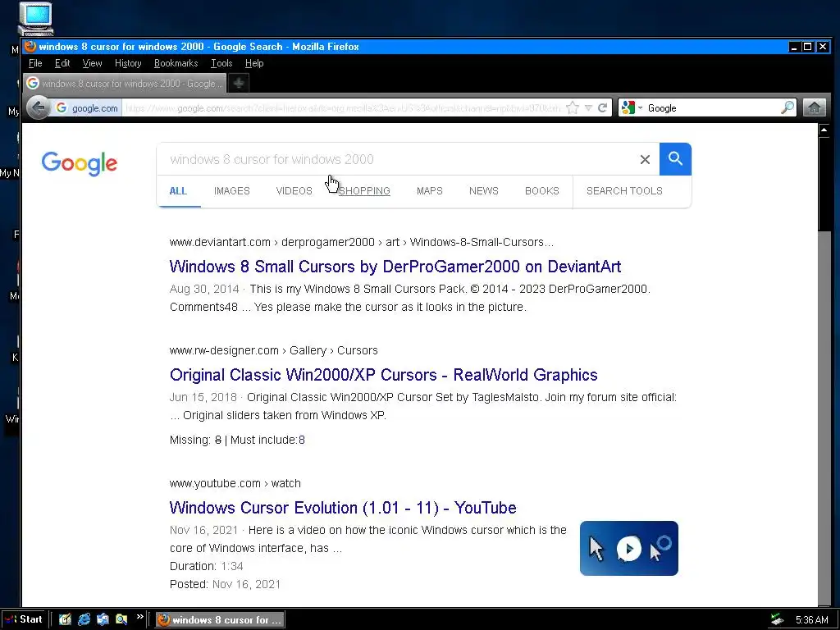
Task: Click the www.rw-designer.com breadcrumb URL
Action: click(274, 350)
